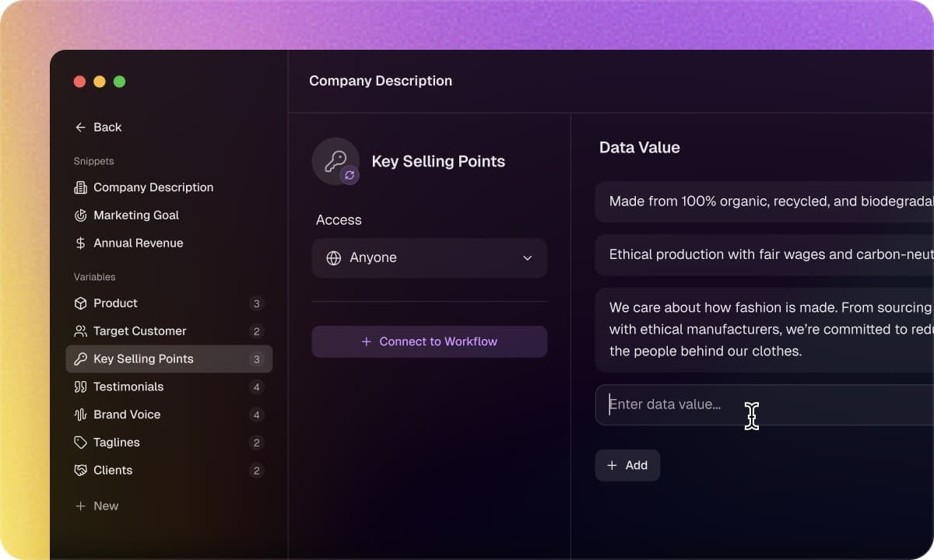The width and height of the screenshot is (934, 560).
Task: Select the Product box icon
Action: [x=81, y=303]
